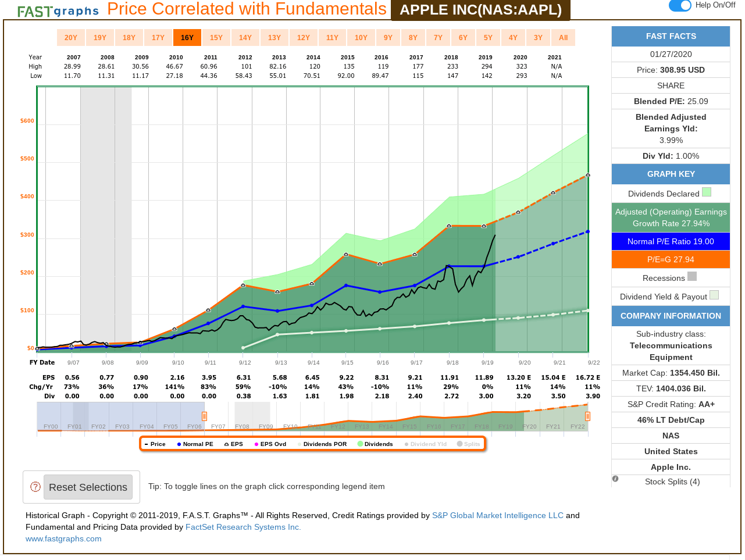This screenshot has height=560, width=745.
Task: Visit the www.fastgraphs.com link
Action: [63, 539]
